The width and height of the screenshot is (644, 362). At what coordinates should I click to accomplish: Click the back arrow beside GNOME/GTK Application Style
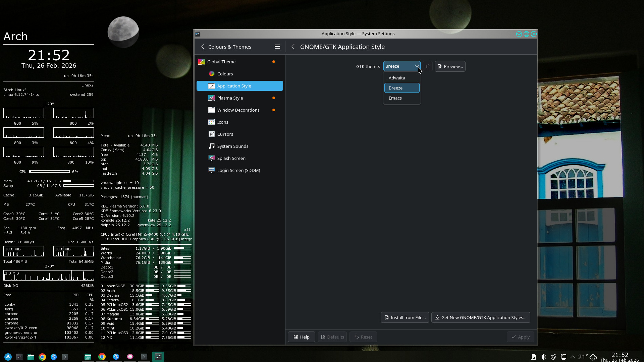point(293,47)
